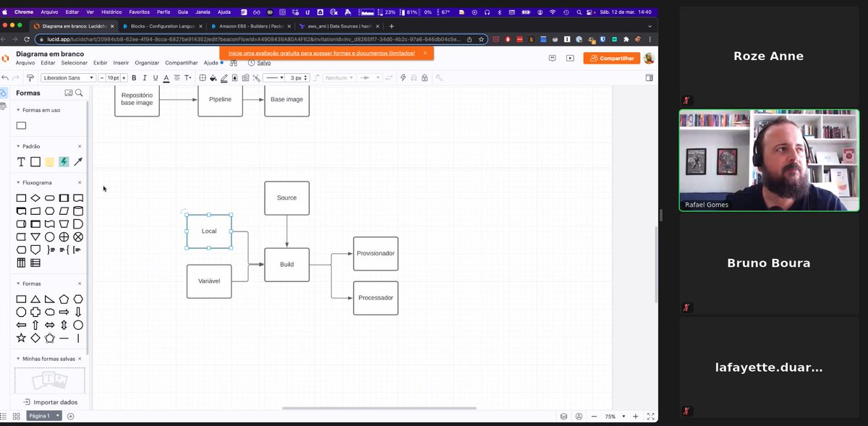Image resolution: width=868 pixels, height=426 pixels.
Task: Click the image import icon beside Formas
Action: click(69, 93)
